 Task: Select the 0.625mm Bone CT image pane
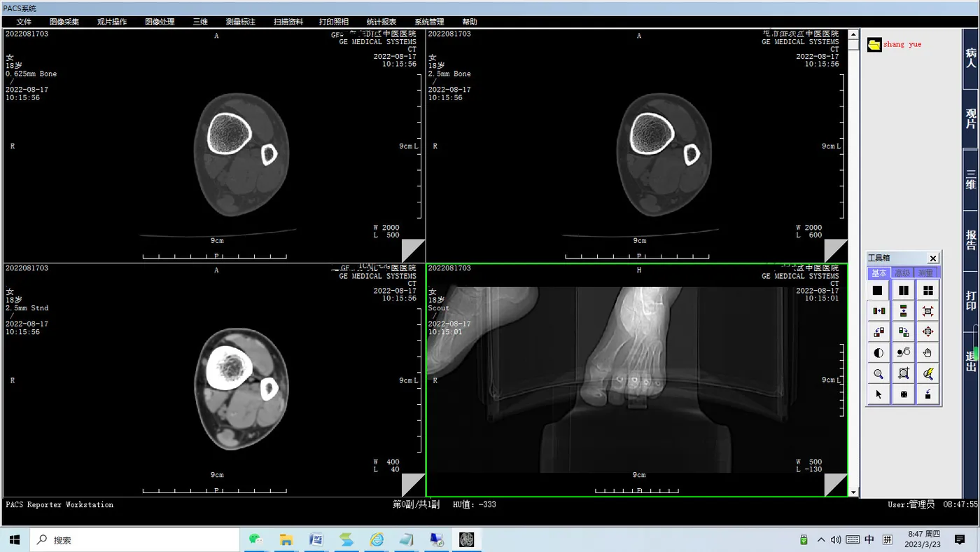213,146
